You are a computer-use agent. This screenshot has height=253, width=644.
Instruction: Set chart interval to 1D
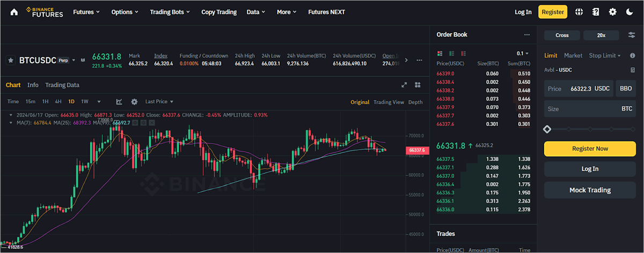coord(71,102)
